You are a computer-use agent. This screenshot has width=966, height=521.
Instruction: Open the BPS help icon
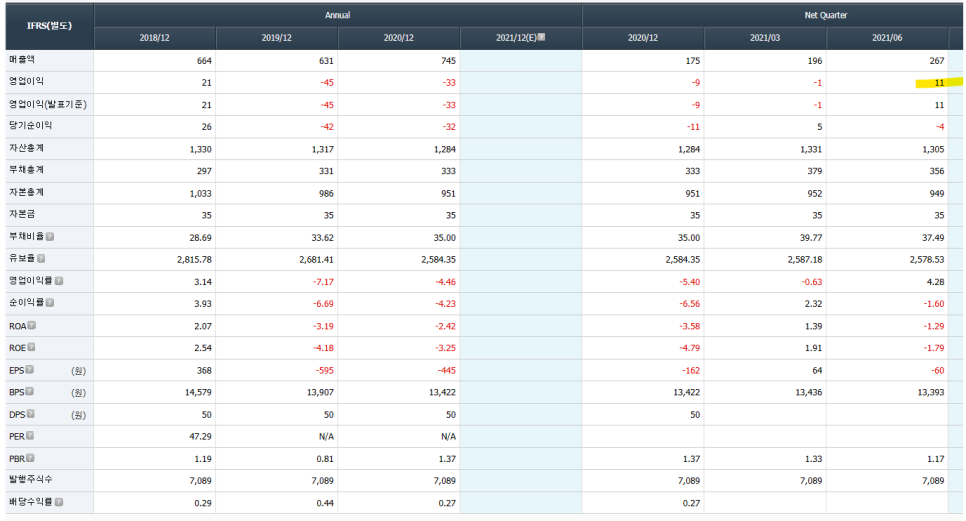tap(30, 392)
